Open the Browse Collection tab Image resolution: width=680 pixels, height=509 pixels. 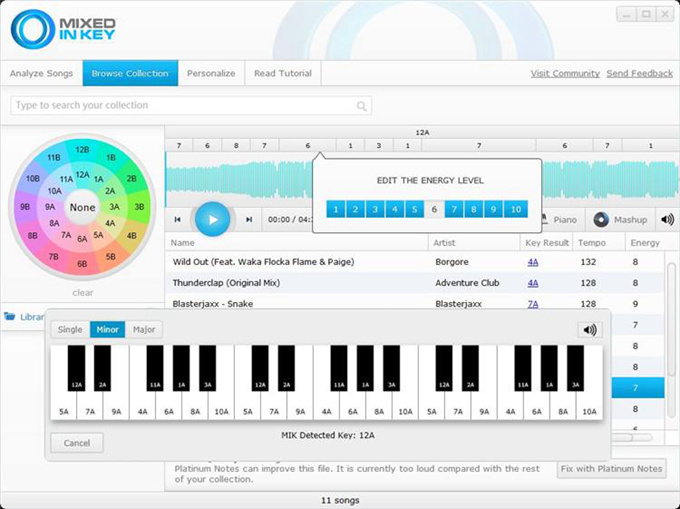tap(130, 73)
